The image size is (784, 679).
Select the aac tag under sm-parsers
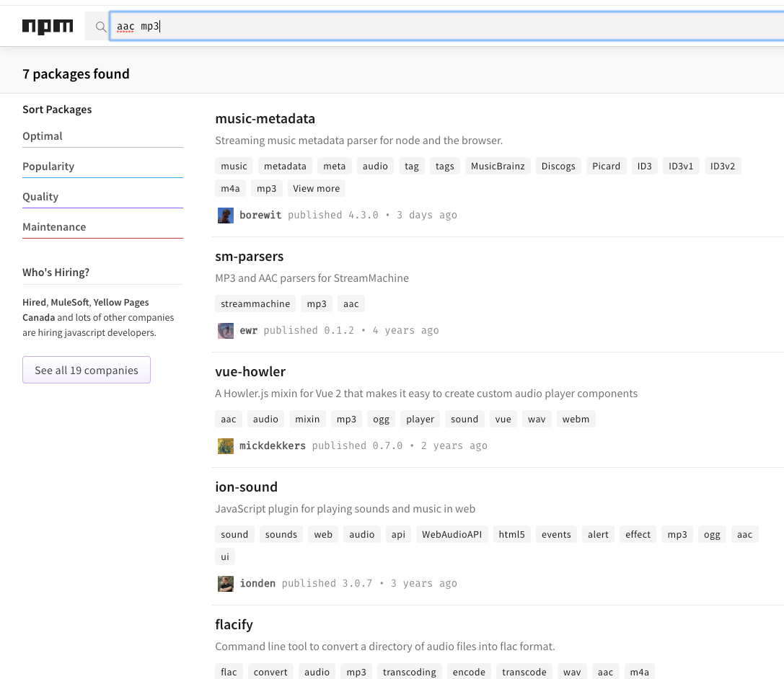(351, 303)
